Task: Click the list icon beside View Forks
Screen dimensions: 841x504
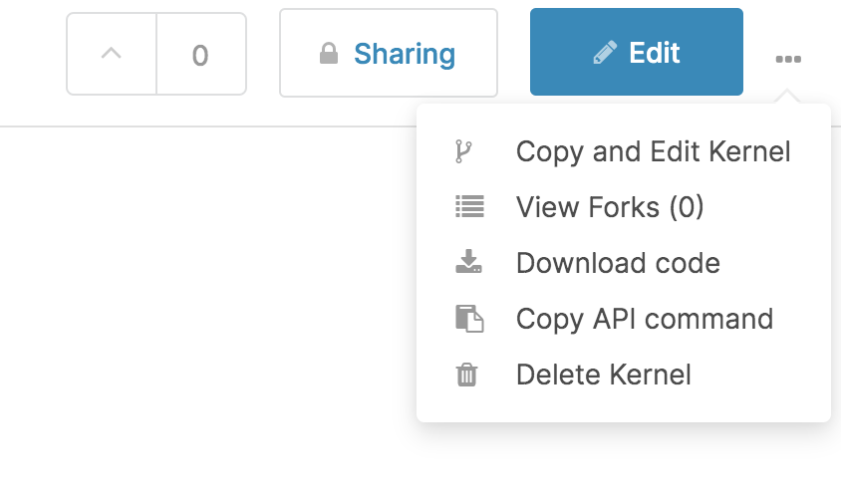Action: pyautogui.click(x=470, y=206)
